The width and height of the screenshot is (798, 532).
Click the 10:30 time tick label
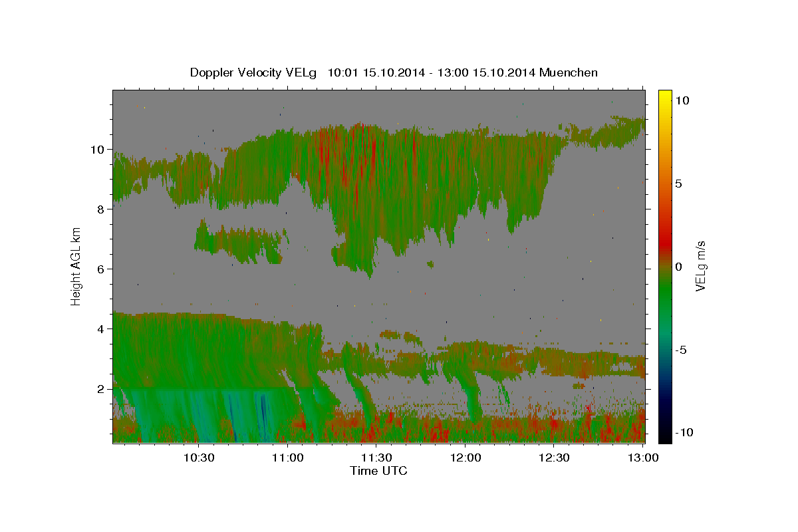click(198, 458)
